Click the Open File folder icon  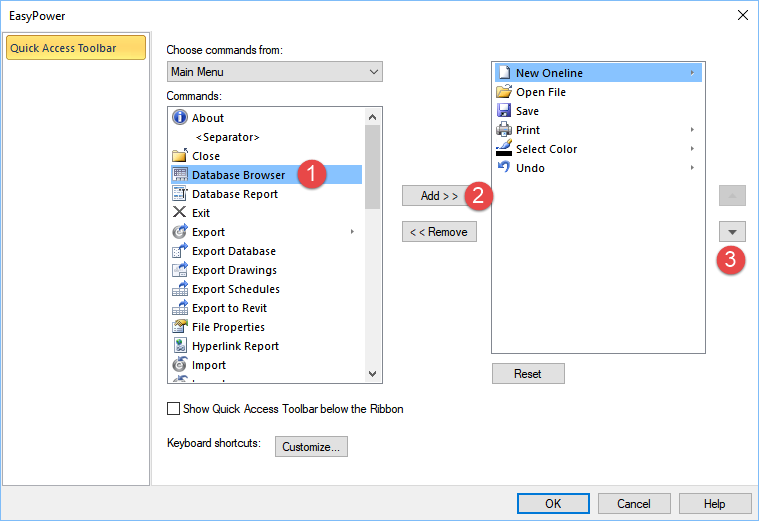click(x=504, y=92)
